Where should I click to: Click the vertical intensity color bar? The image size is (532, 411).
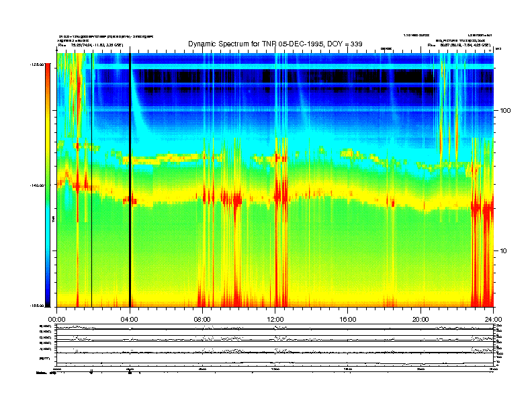click(48, 185)
